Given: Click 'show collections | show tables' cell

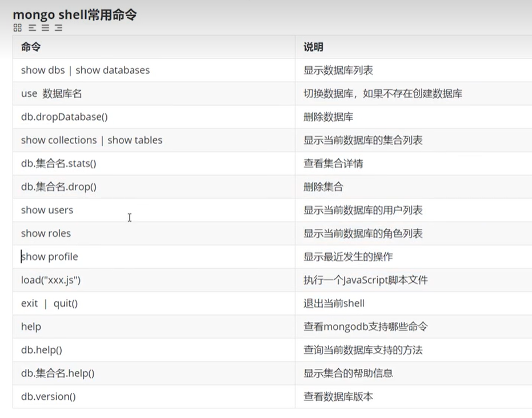Looking at the screenshot, I should (x=154, y=140).
